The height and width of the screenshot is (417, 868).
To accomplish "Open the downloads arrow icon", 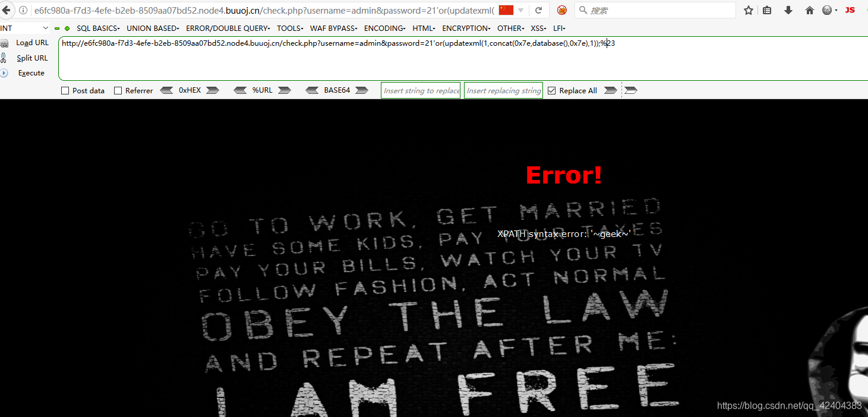I will pyautogui.click(x=788, y=10).
